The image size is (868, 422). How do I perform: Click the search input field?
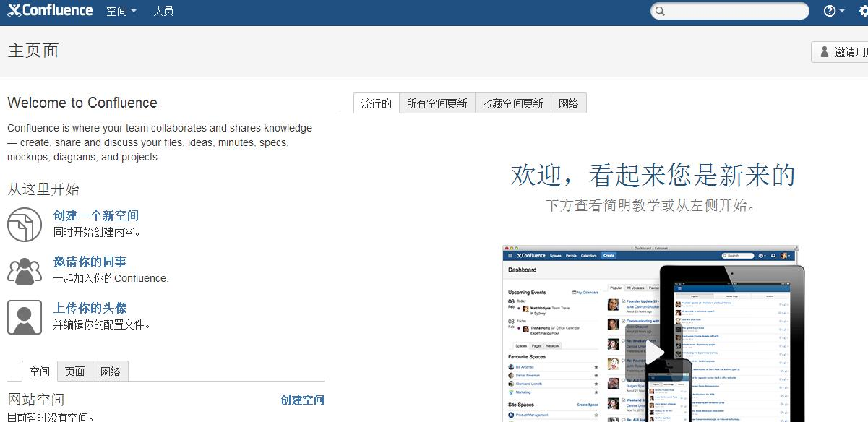point(730,11)
